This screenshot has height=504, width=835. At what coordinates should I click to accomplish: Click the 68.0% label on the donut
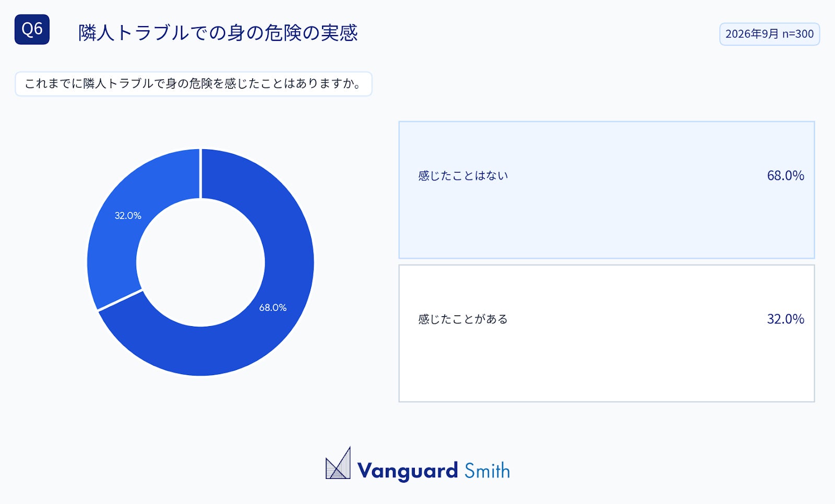[273, 307]
